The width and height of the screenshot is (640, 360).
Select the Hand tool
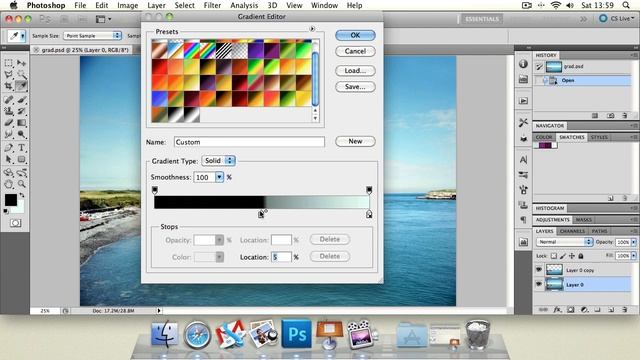pos(9,184)
